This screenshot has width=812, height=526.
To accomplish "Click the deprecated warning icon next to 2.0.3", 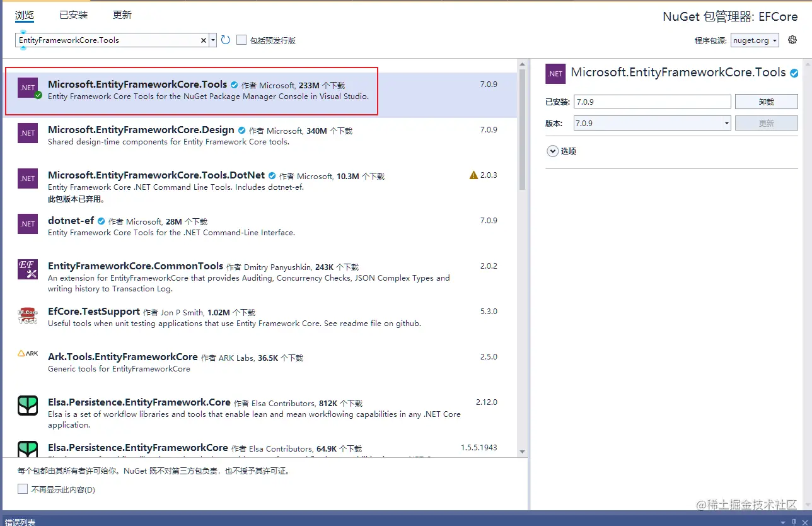I will click(x=473, y=175).
